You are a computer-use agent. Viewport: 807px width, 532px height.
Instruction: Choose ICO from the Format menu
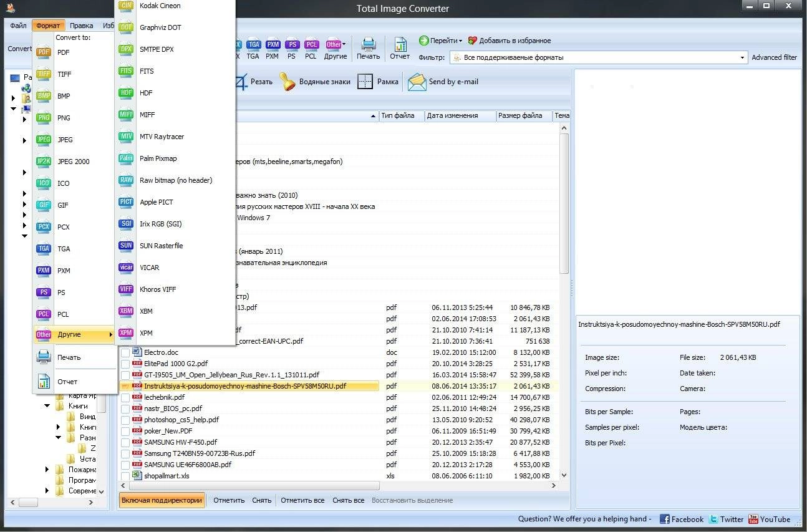click(74, 183)
